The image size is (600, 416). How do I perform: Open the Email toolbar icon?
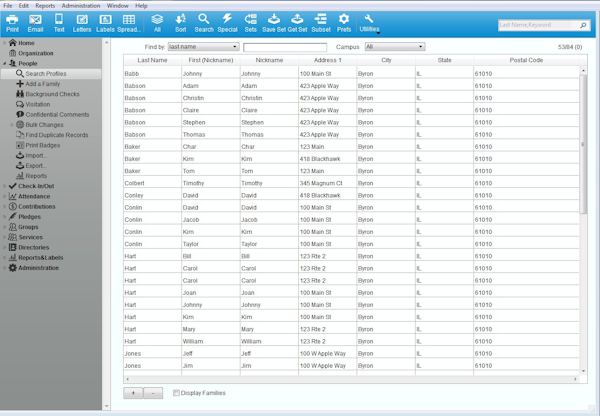pos(35,23)
